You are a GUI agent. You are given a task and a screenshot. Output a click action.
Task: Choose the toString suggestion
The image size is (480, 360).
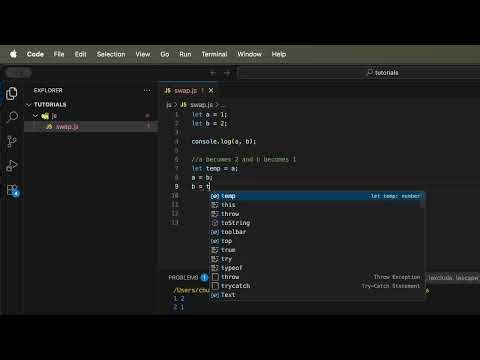[x=316, y=223]
